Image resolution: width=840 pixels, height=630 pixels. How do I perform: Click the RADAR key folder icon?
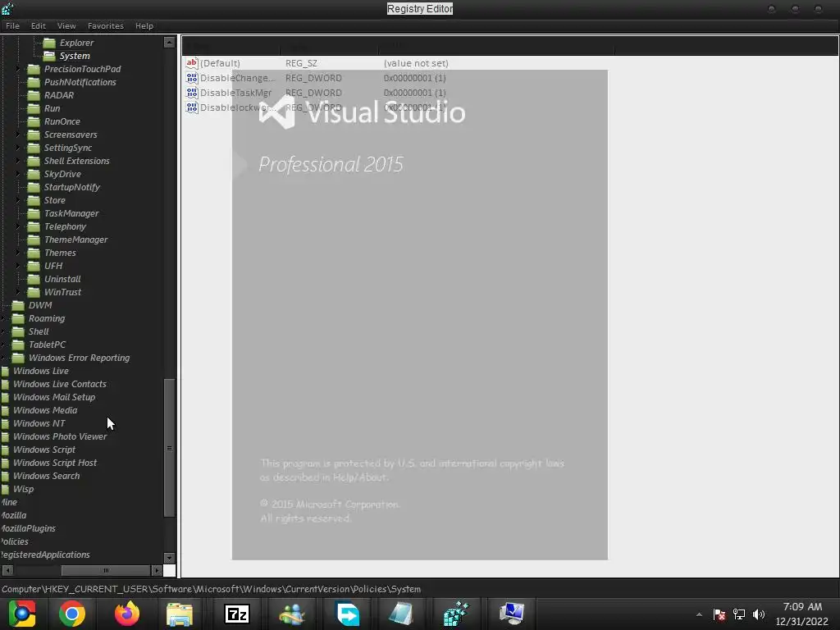point(34,95)
